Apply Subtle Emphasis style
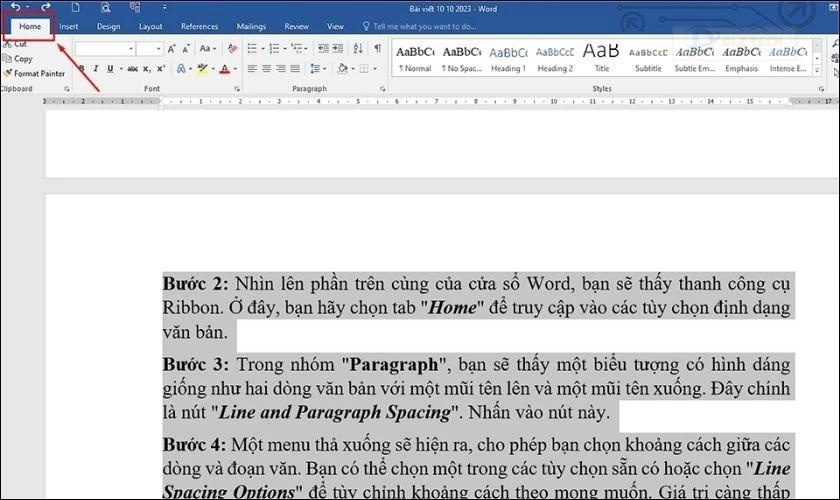The width and height of the screenshot is (840, 500). pos(695,58)
